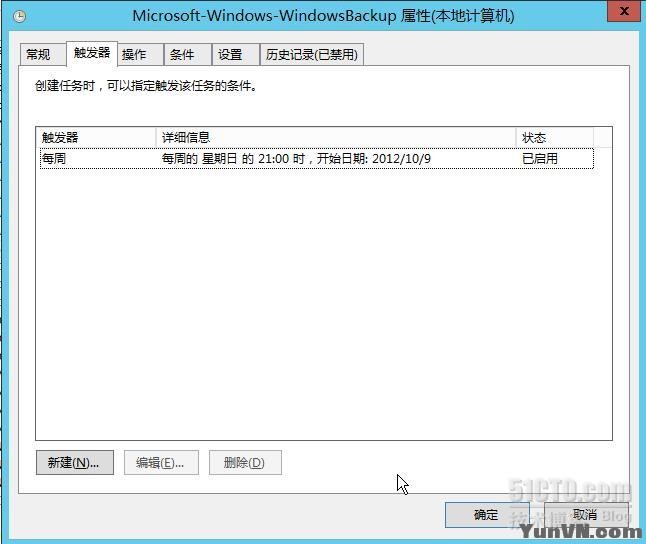Click the 已启用 status cell
This screenshot has width=646, height=544.
pos(540,159)
